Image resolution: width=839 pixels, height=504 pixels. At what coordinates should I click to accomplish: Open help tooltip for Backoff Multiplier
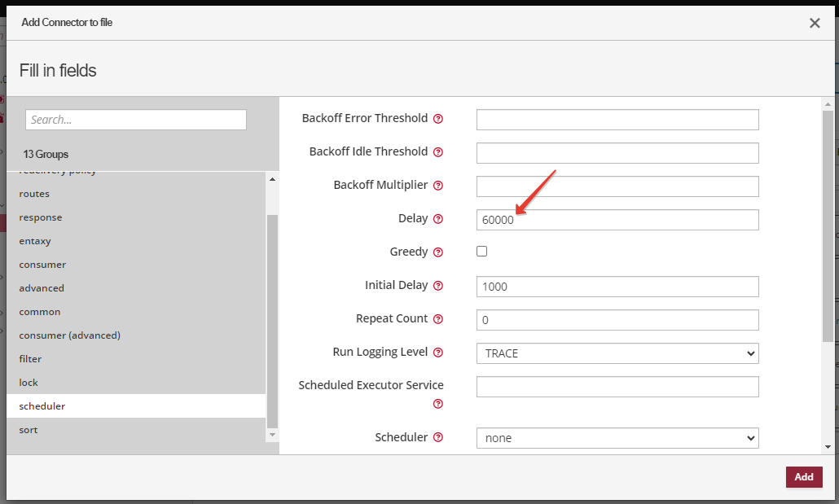tap(438, 186)
